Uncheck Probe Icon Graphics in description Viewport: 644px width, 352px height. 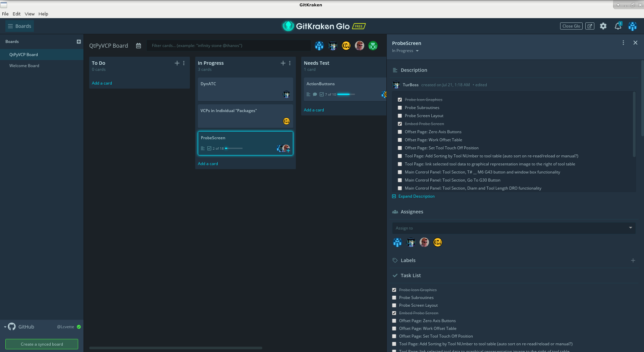[400, 100]
